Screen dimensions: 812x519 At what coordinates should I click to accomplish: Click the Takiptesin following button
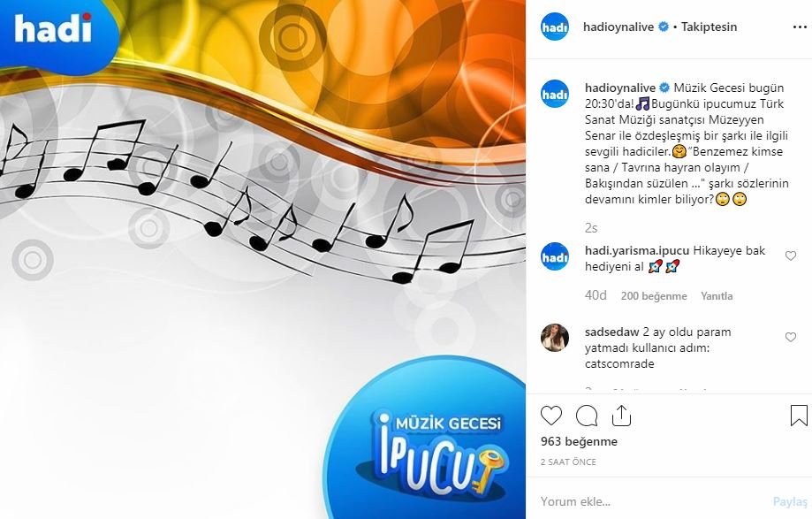709,27
